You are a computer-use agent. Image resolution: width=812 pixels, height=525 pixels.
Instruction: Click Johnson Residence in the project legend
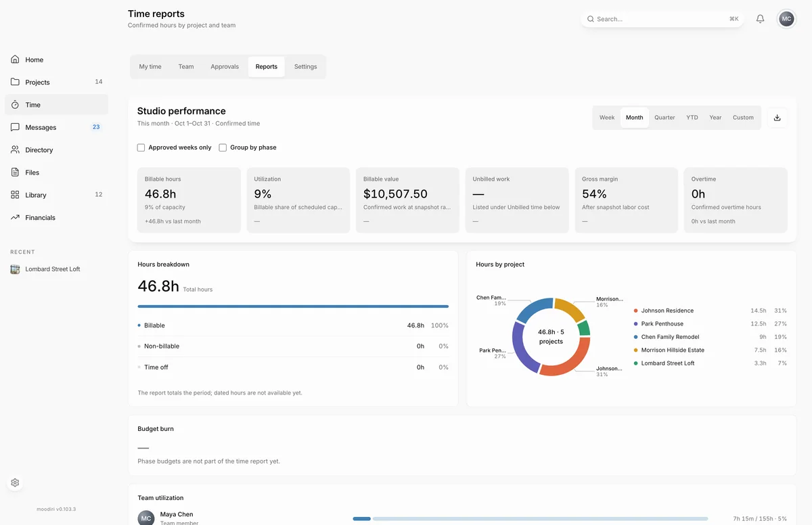[667, 311]
